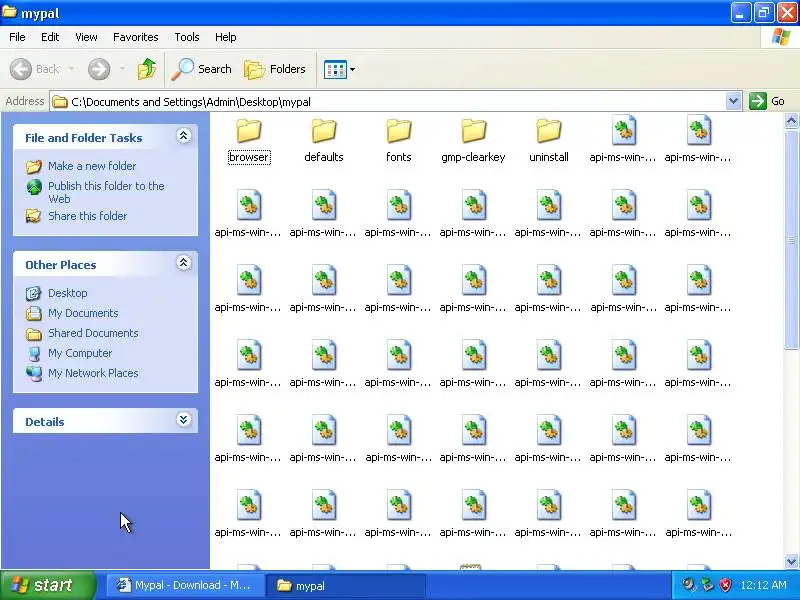Image resolution: width=800 pixels, height=600 pixels.
Task: Click the Forward navigation button
Action: 99,69
